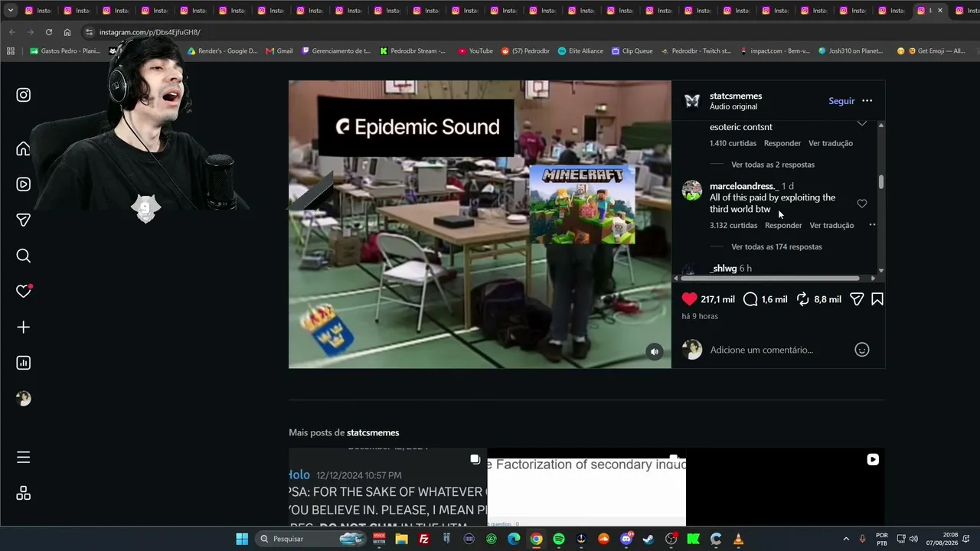The height and width of the screenshot is (551, 980).
Task: Like the 'esoteric contsnt' comment heart
Action: click(862, 123)
